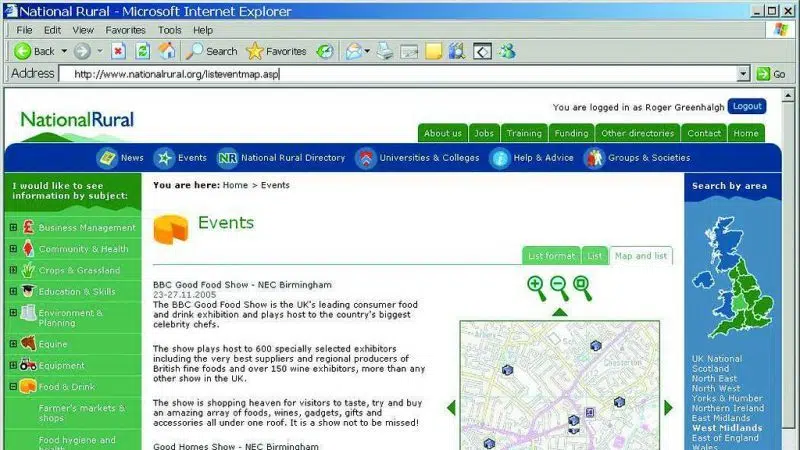
Task: Click the Universities & Colleges icon
Action: 366,158
